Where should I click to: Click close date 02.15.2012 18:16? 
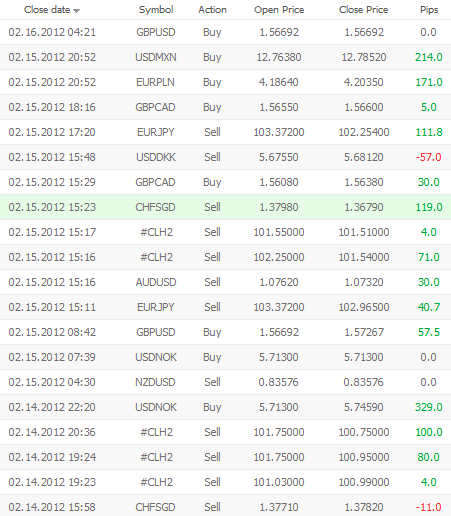(x=52, y=107)
